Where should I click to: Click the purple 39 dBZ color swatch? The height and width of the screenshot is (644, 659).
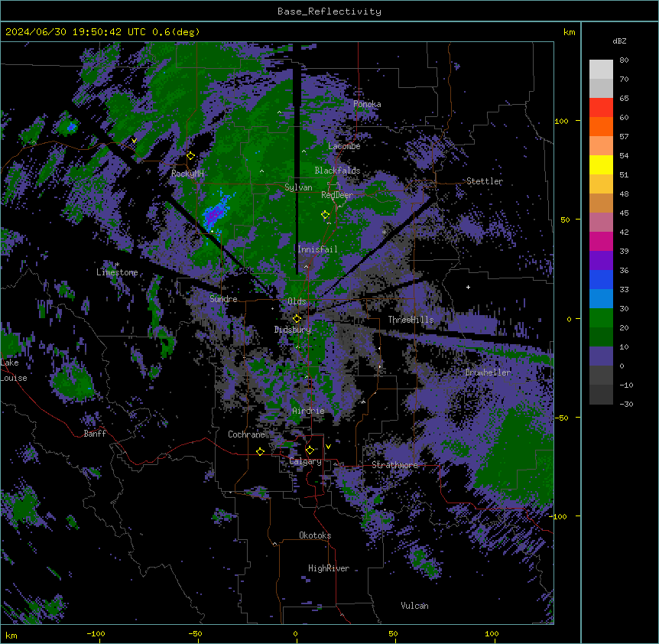click(x=601, y=261)
